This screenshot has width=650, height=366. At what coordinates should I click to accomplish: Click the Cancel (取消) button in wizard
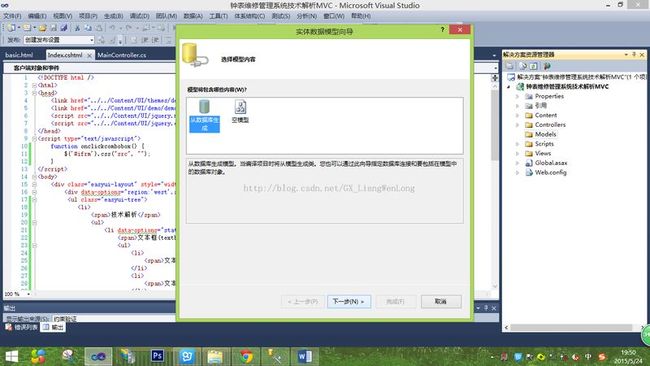click(441, 301)
